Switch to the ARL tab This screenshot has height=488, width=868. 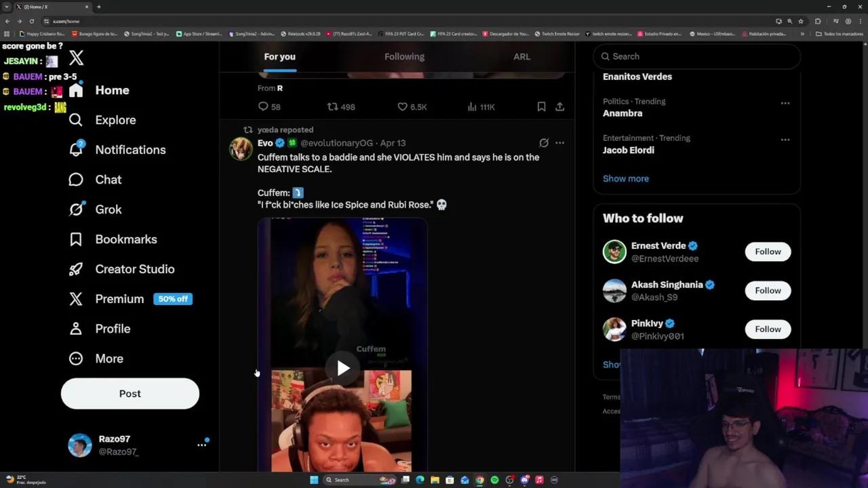pyautogui.click(x=521, y=57)
